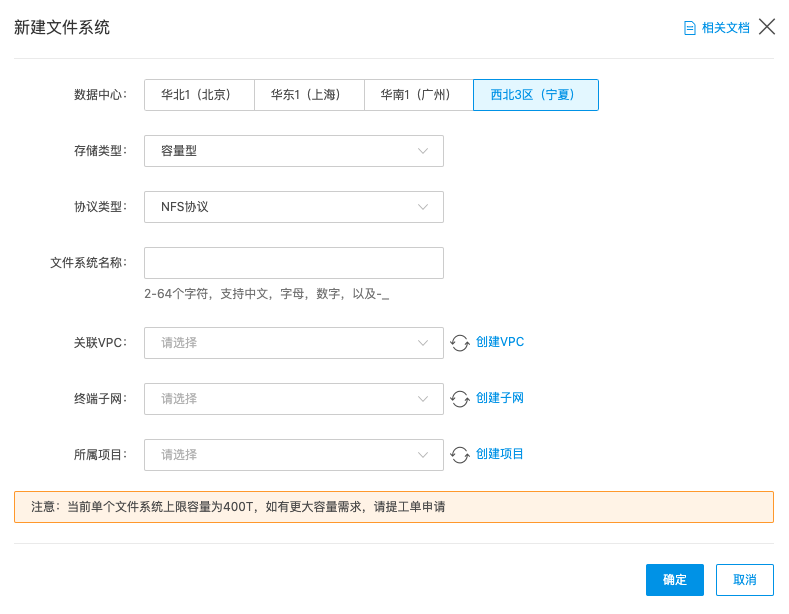Refresh the VPC list icon
Screen dimensions: 789x614
[x=460, y=343]
